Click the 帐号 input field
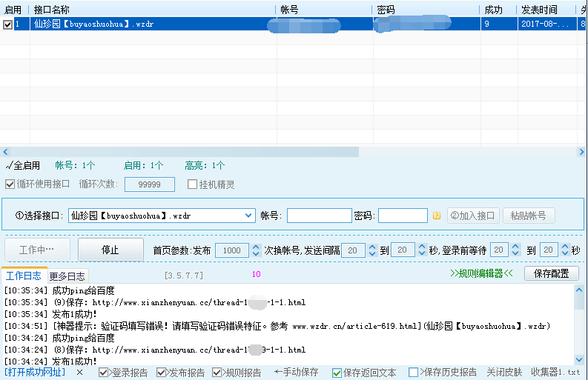This screenshot has width=588, height=380. 320,216
